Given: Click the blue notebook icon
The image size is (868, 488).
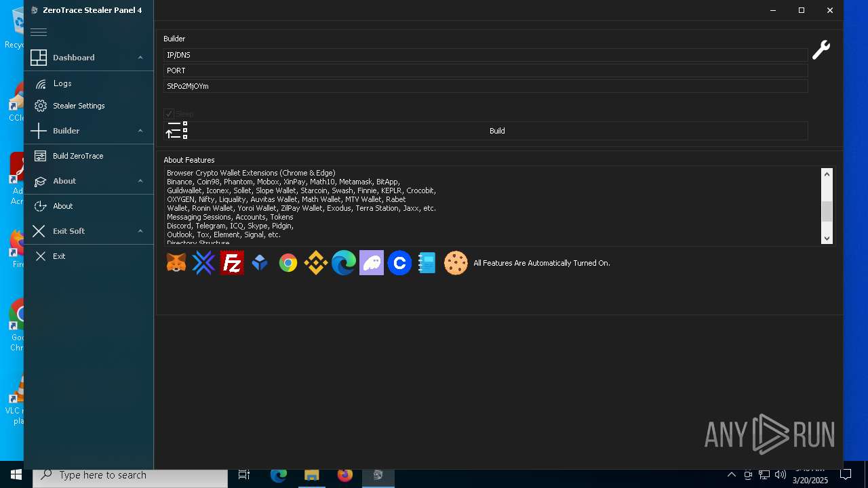Looking at the screenshot, I should (427, 263).
